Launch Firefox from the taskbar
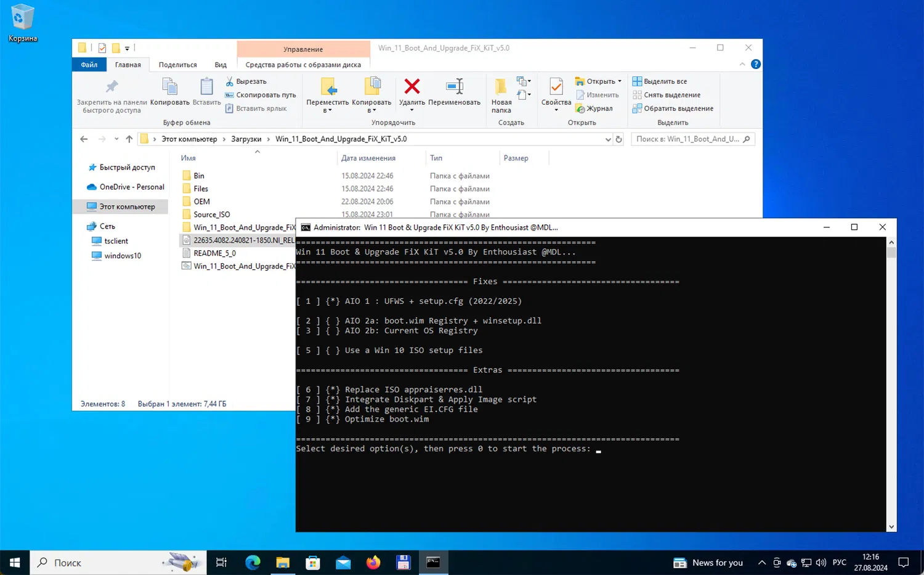This screenshot has width=924, height=575. (373, 562)
